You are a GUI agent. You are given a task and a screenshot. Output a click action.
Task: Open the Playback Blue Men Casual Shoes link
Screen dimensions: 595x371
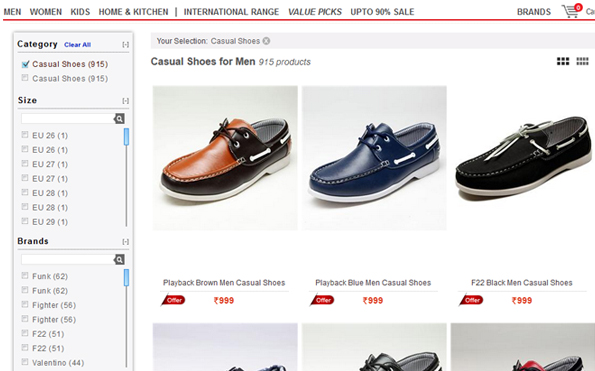(x=373, y=283)
